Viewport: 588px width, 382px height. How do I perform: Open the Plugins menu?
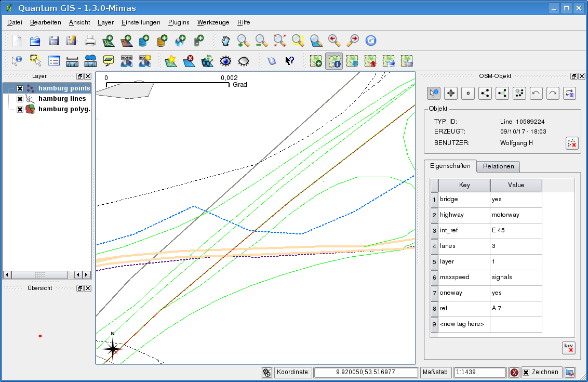[179, 22]
